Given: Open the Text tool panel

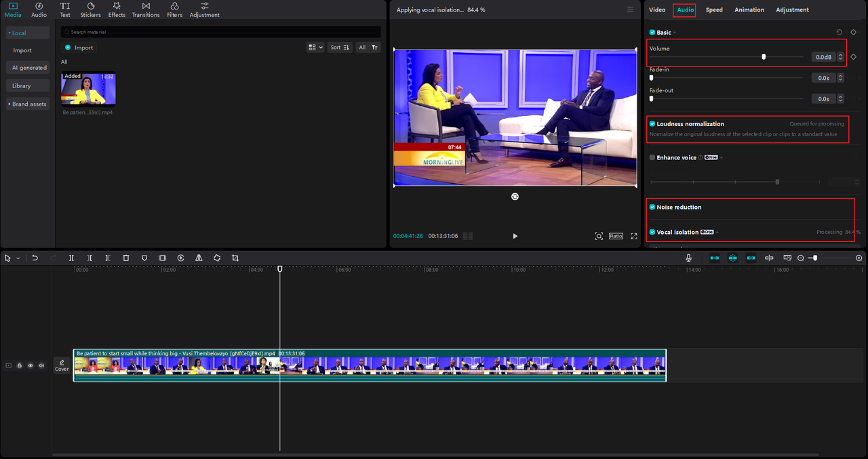Looking at the screenshot, I should tap(65, 9).
